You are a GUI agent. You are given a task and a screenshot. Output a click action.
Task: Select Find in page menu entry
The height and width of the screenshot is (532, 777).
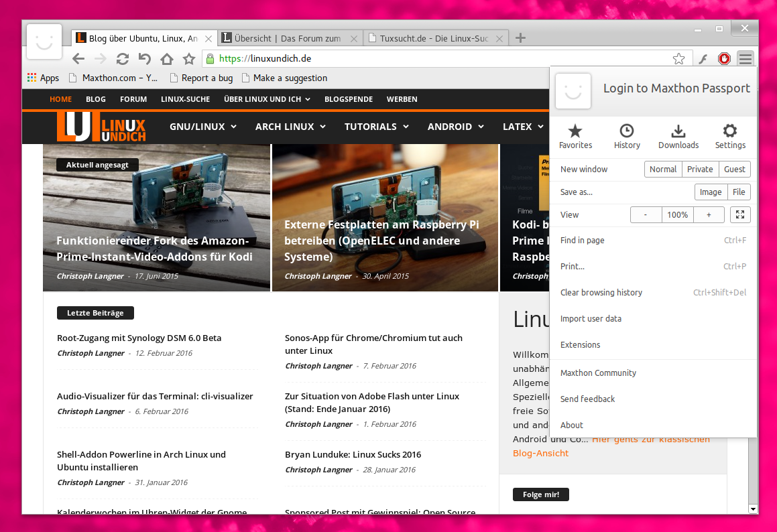pos(653,241)
